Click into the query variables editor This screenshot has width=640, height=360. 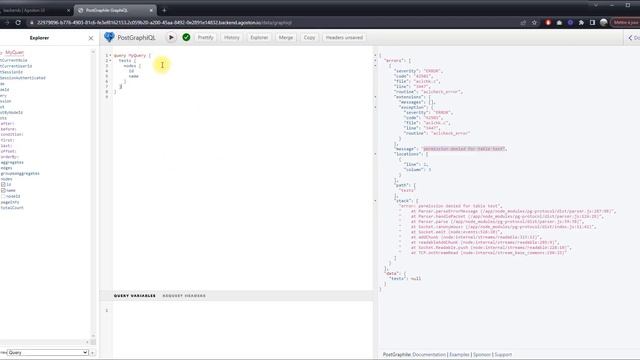click(242, 330)
